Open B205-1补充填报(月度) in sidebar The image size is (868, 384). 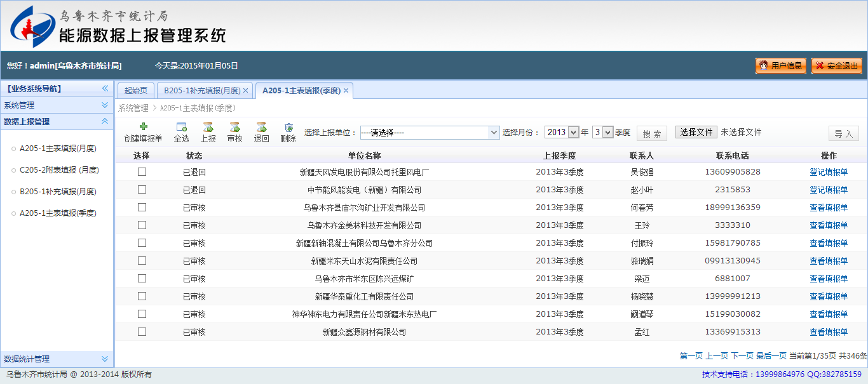click(58, 192)
